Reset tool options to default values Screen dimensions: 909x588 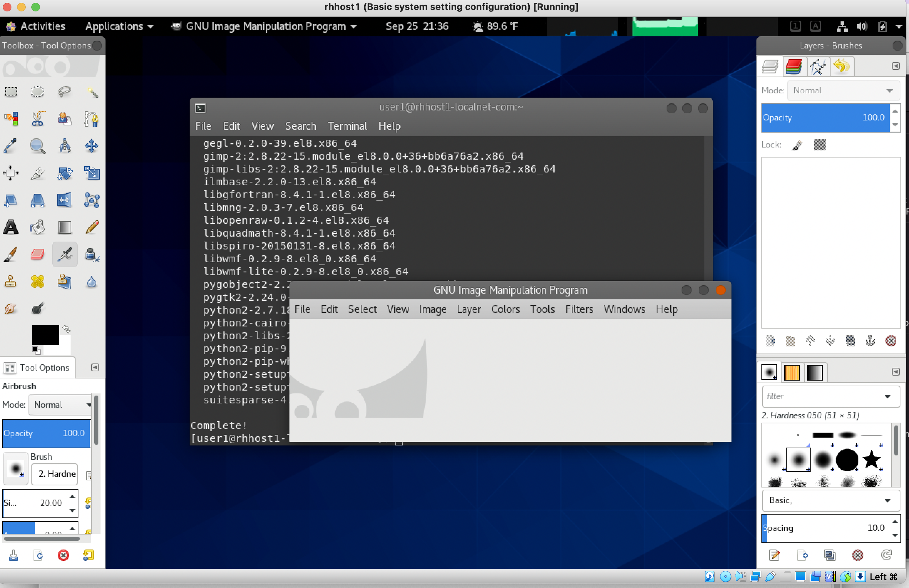88,555
